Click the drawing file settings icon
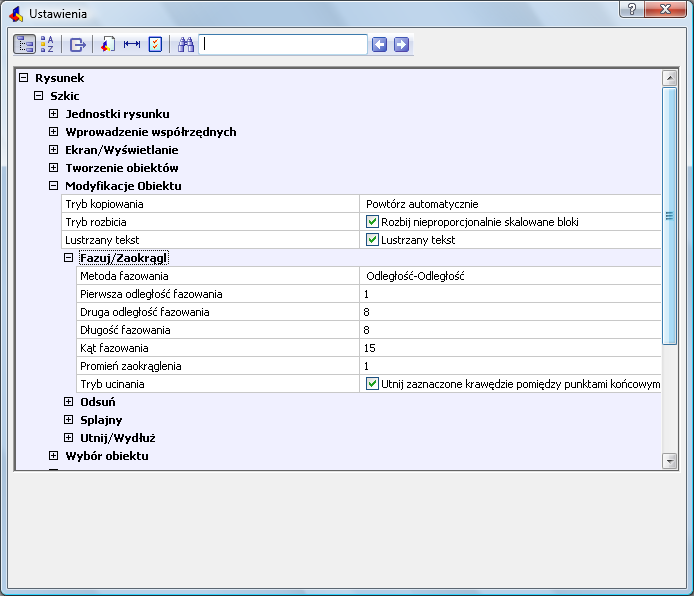Image resolution: width=694 pixels, height=596 pixels. point(108,44)
